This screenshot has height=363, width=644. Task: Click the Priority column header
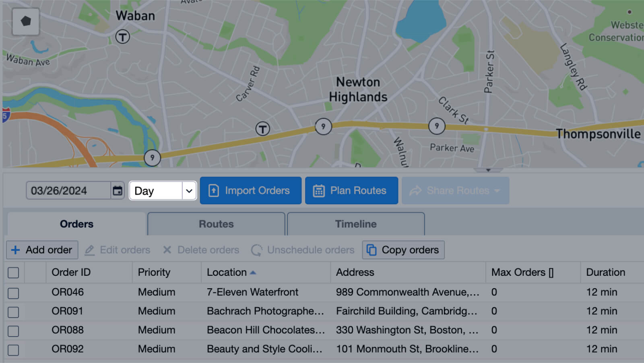tap(154, 273)
